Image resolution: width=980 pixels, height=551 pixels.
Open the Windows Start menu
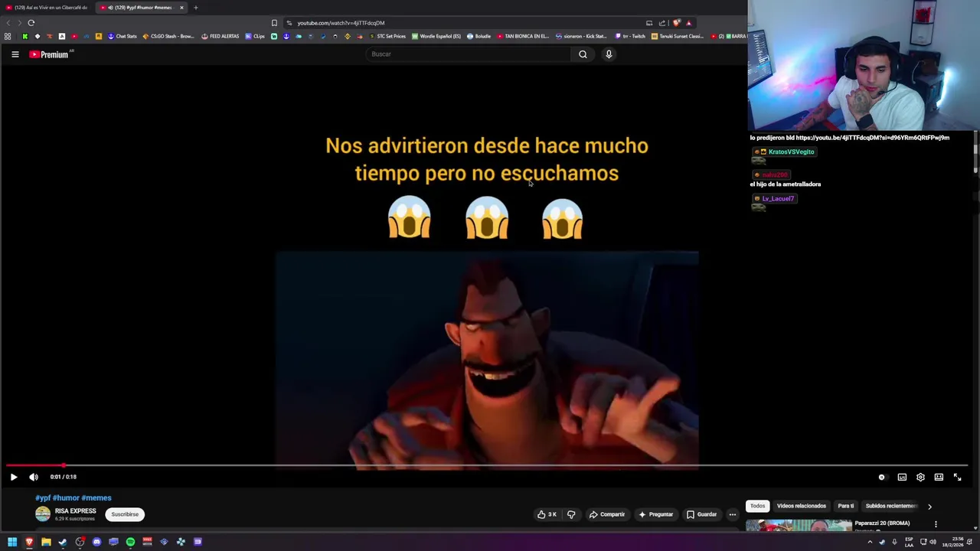point(12,542)
